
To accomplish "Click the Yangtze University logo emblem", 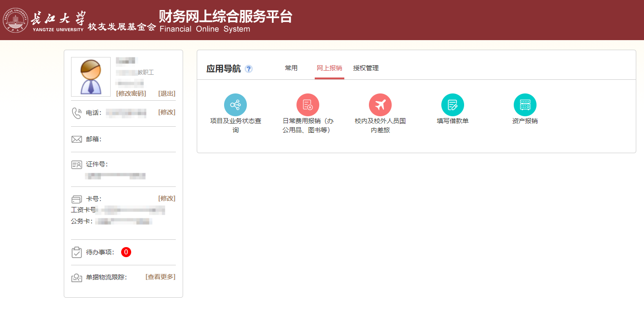I will pyautogui.click(x=15, y=20).
